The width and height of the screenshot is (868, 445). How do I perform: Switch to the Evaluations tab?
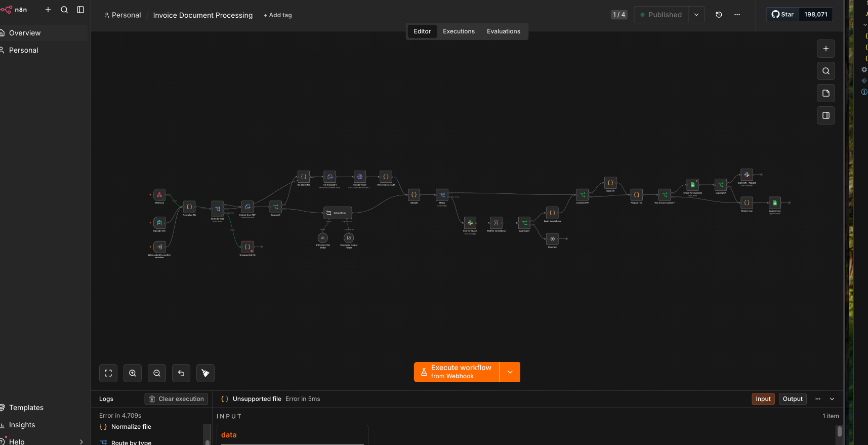[504, 31]
